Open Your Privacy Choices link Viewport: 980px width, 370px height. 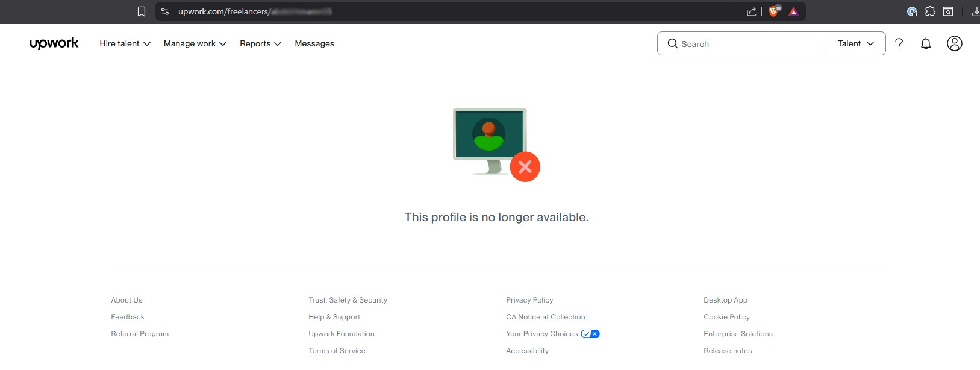click(x=542, y=334)
